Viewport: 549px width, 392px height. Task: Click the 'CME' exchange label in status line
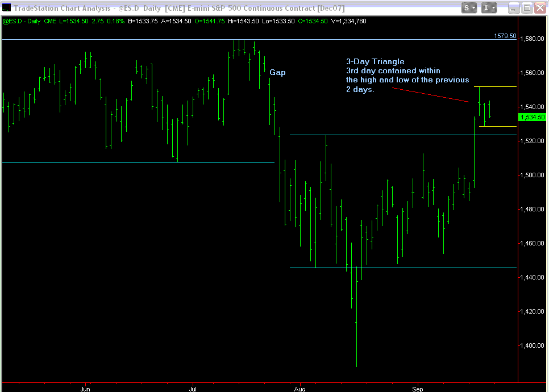49,22
